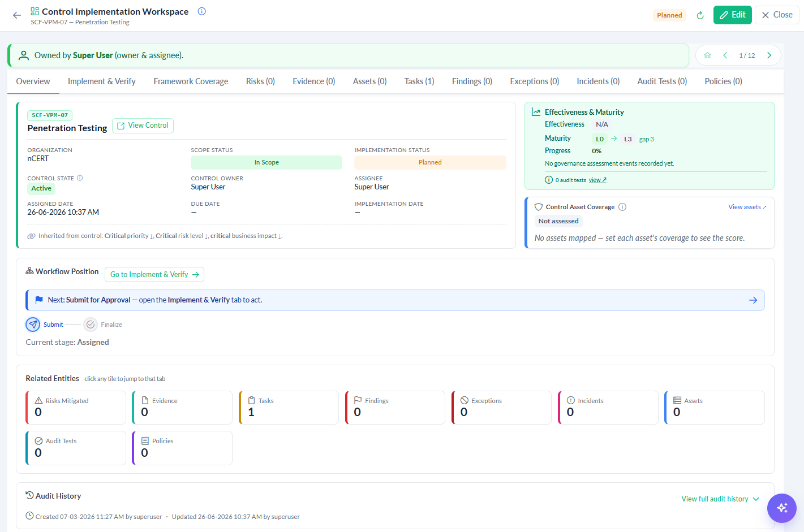The image size is (804, 532).
Task: Click the info icon beside workspace title
Action: coord(201,11)
